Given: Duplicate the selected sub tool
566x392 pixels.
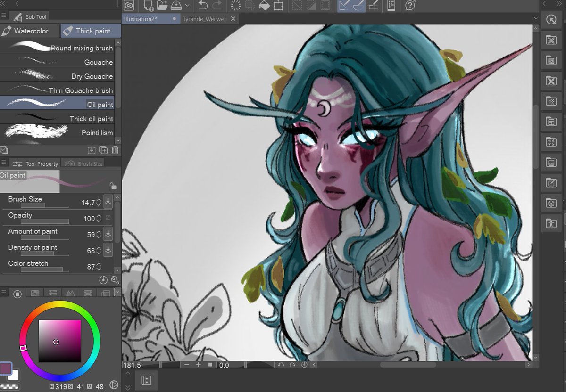Looking at the screenshot, I should [104, 150].
